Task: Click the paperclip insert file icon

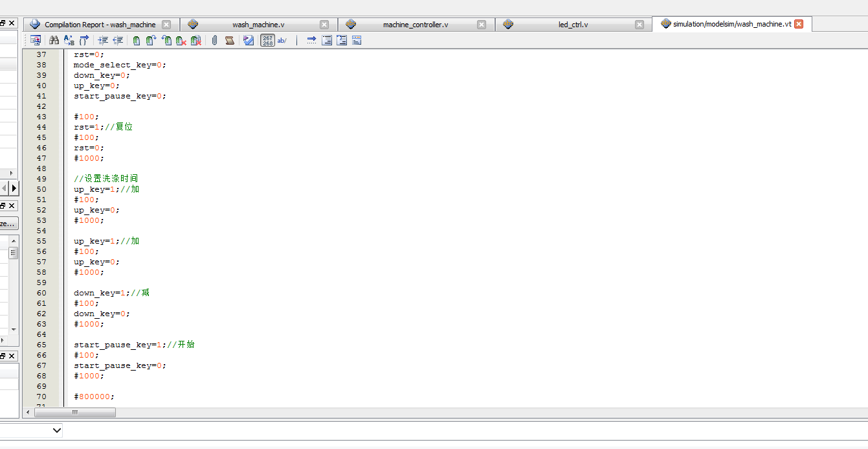Action: tap(214, 40)
